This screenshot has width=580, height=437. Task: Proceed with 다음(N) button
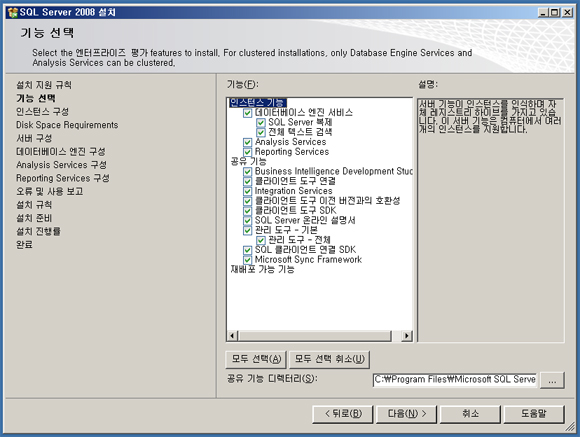tap(407, 414)
